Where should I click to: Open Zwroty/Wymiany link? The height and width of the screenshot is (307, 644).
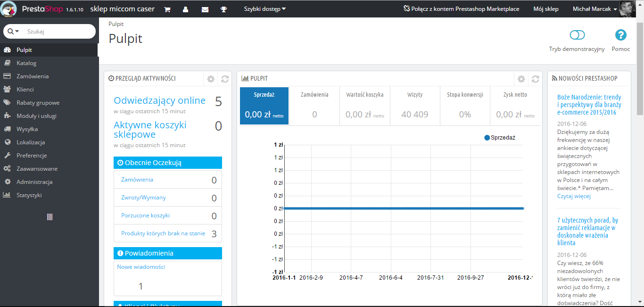coord(143,198)
